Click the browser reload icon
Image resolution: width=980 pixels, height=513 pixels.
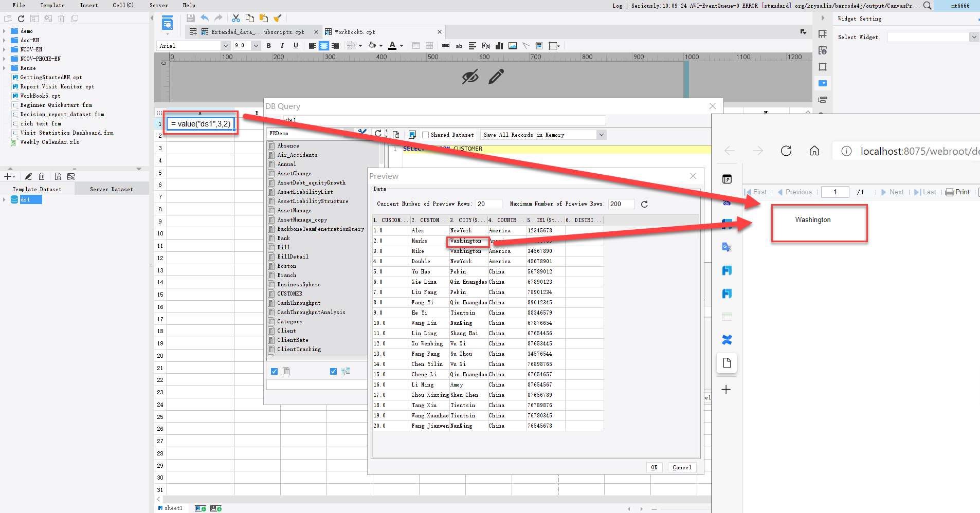pos(786,151)
